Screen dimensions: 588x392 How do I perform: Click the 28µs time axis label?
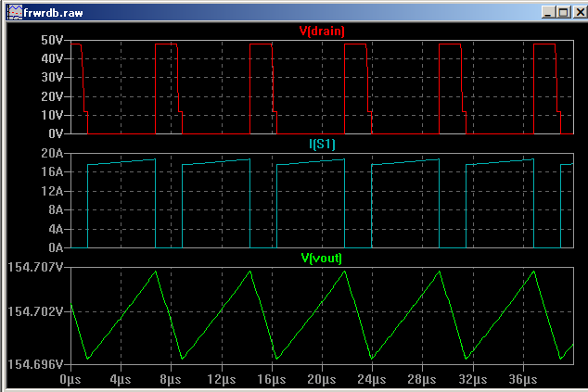422,379
